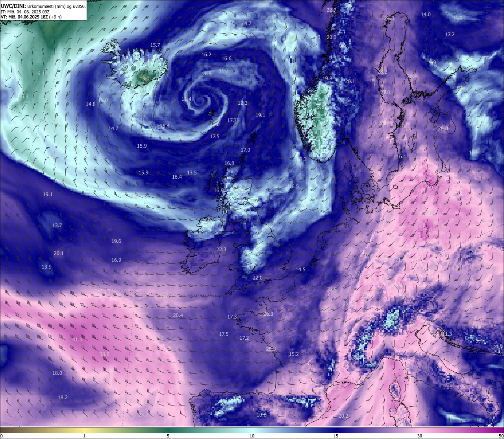This screenshot has height=439, width=504.
Task: Click the 16.6 value label
Action: [226, 59]
